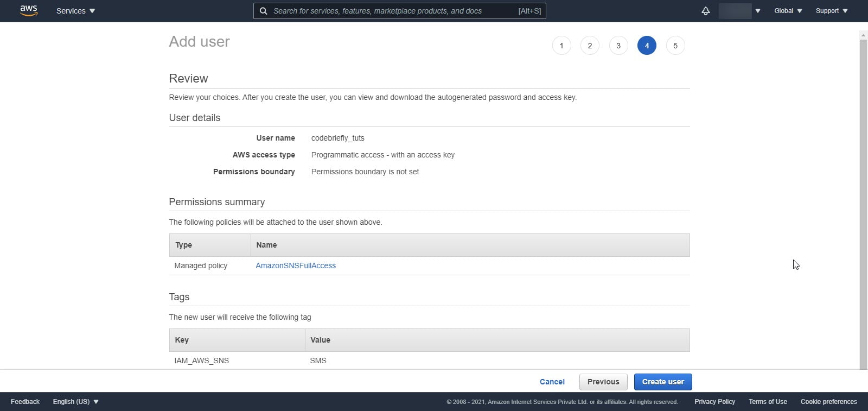The image size is (868, 411).
Task: Click the page vertical scrollbar
Action: tap(863, 201)
